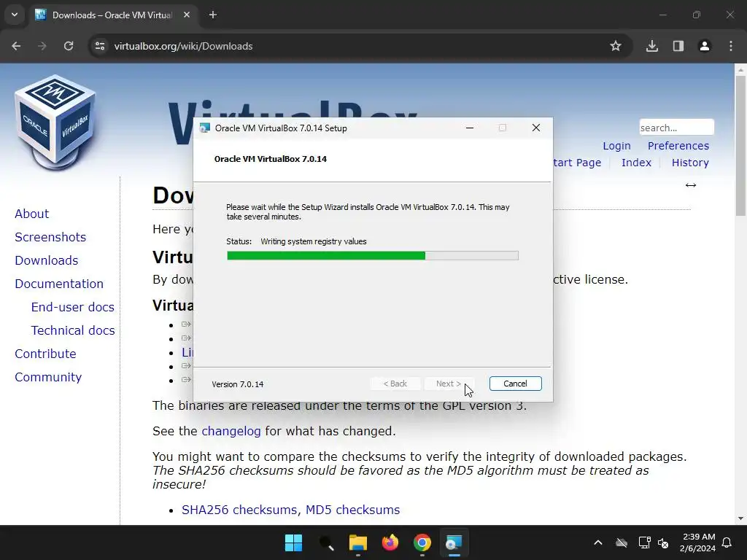
Task: Open Contribute sidebar link
Action: point(46,354)
